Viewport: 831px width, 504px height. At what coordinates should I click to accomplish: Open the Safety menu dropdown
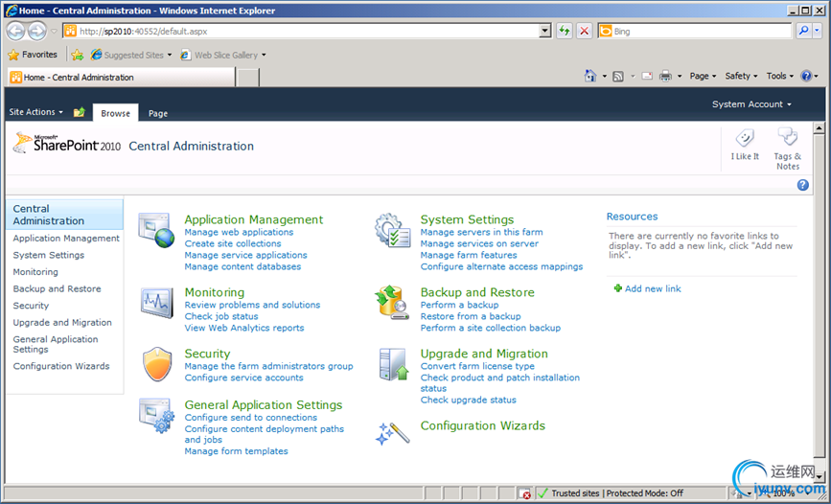coord(741,76)
